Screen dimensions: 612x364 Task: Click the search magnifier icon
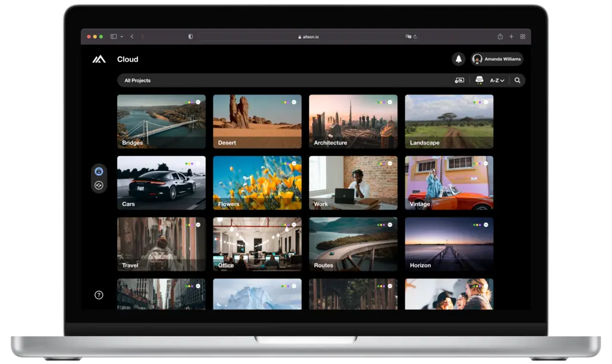pyautogui.click(x=518, y=80)
